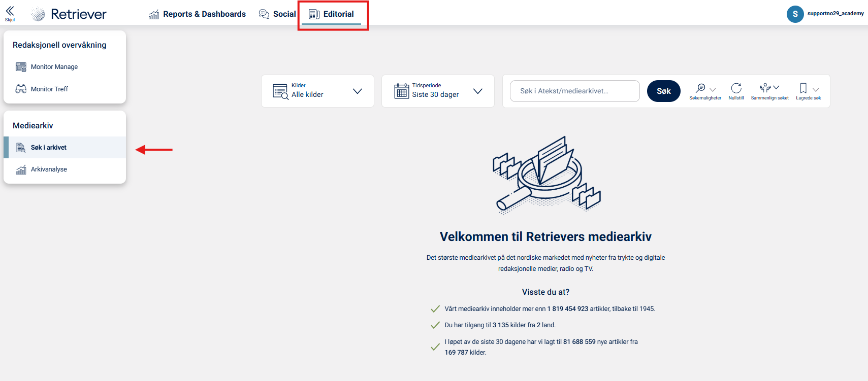This screenshot has height=381, width=868.
Task: Click the Kilder source list icon
Action: click(x=280, y=91)
